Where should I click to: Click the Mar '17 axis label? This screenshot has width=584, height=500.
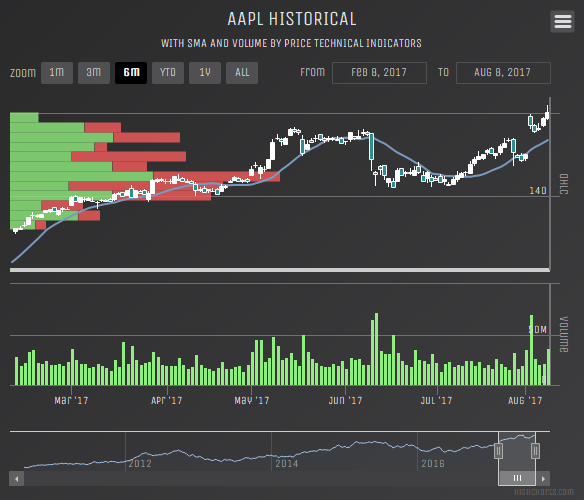[71, 401]
